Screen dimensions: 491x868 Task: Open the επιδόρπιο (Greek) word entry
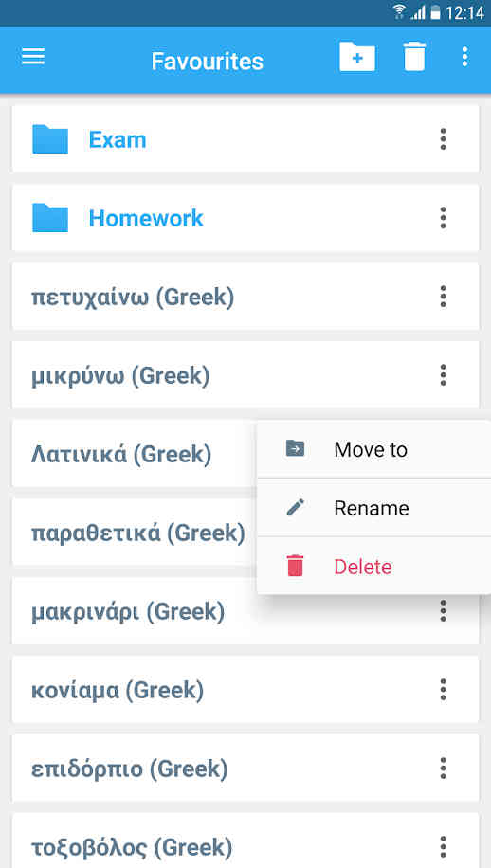click(x=245, y=769)
